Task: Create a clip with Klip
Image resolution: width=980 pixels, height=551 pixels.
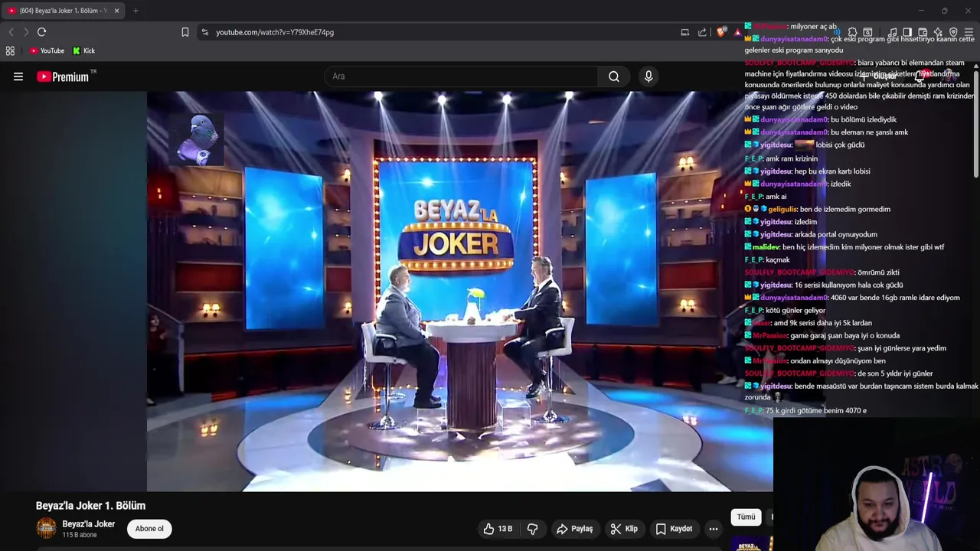Action: pos(624,529)
